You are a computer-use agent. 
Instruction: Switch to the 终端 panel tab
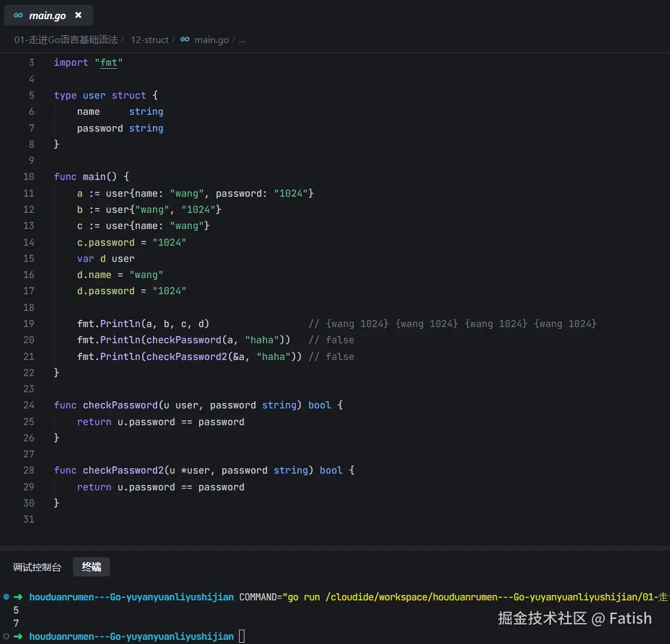91,567
